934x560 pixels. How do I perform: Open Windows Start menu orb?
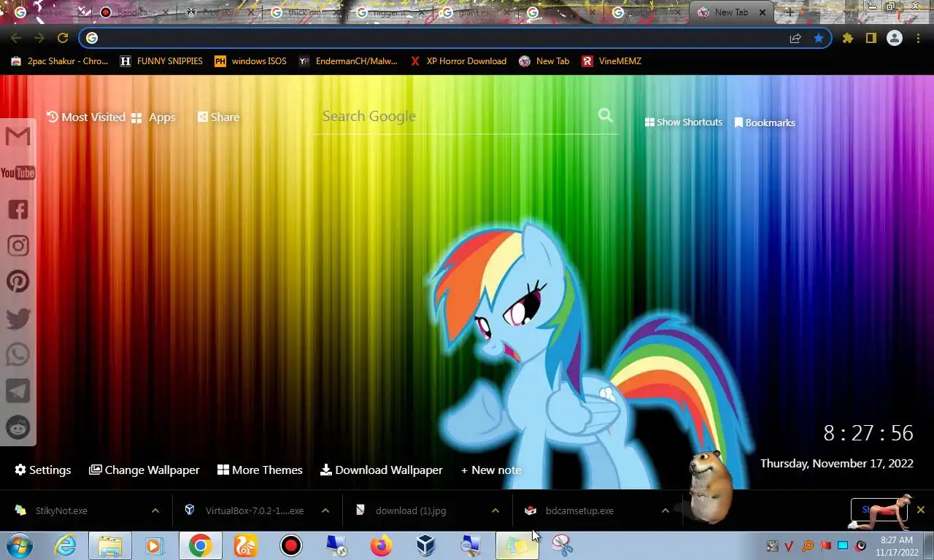pyautogui.click(x=20, y=545)
